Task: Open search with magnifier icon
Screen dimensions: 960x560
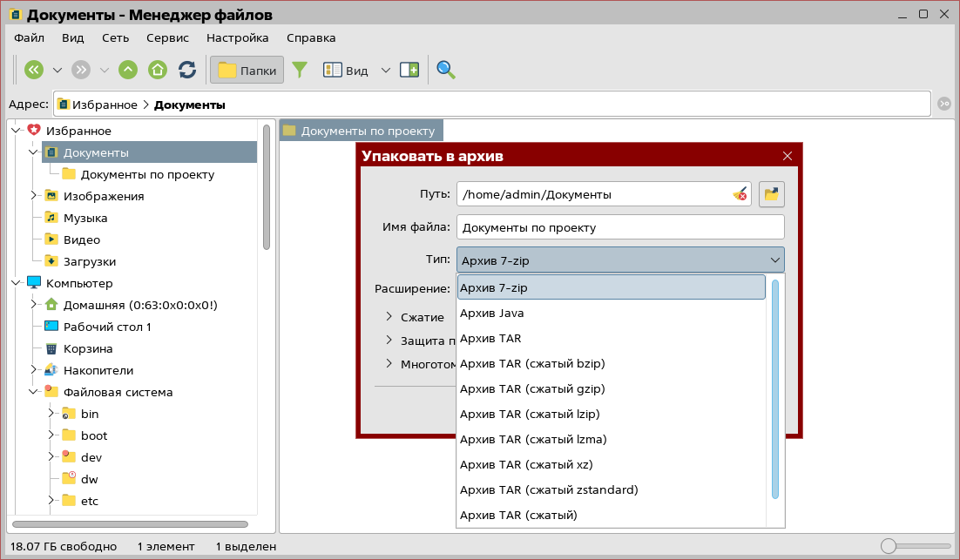Action: (x=446, y=70)
